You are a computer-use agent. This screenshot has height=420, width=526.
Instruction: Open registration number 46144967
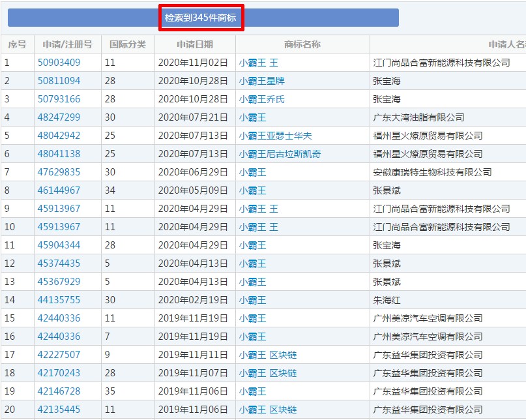coord(59,190)
